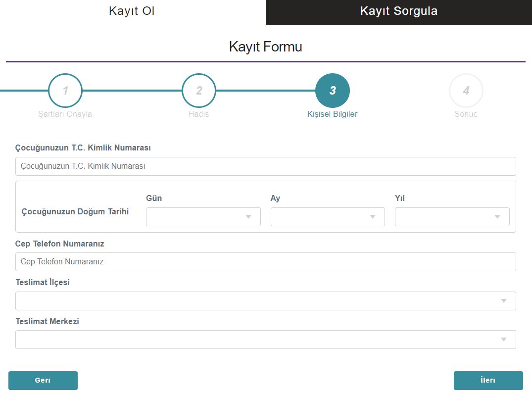Open the Kayıt Sorgula tab
The image size is (532, 395).
point(398,11)
